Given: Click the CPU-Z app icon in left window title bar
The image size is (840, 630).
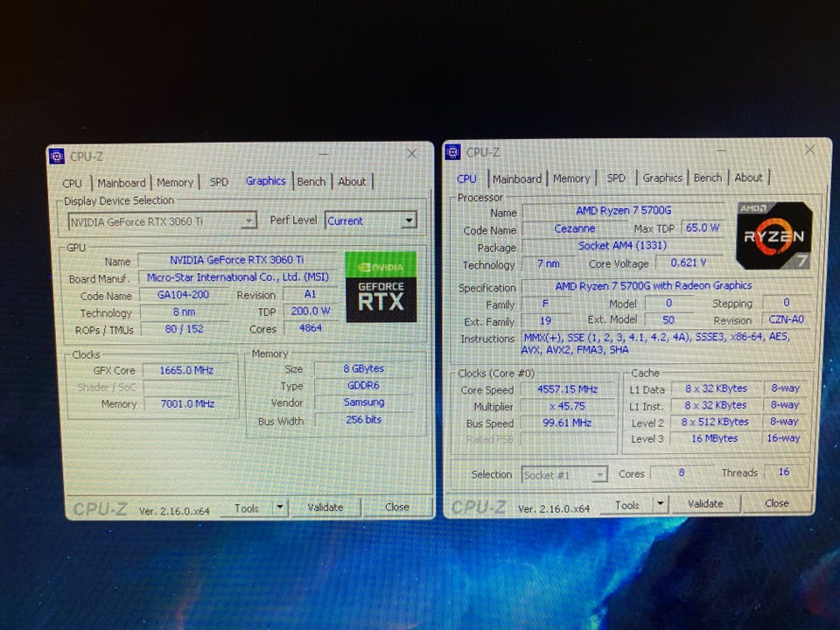Looking at the screenshot, I should coord(57,157).
